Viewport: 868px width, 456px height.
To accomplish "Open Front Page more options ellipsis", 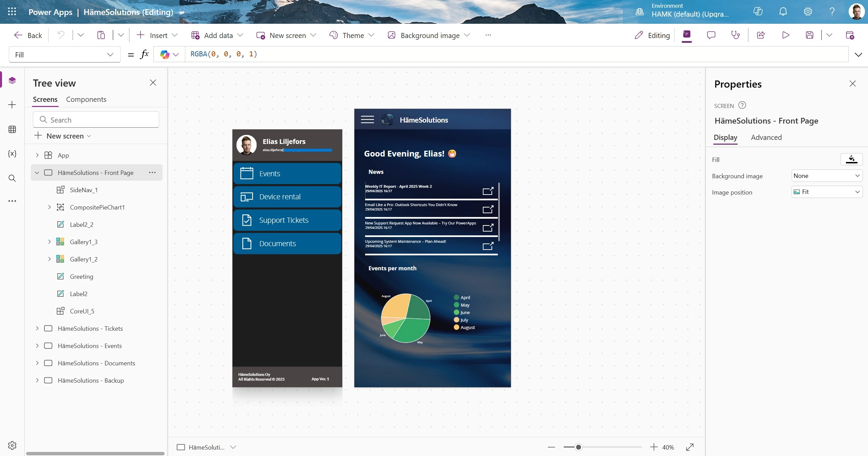I will (x=152, y=172).
